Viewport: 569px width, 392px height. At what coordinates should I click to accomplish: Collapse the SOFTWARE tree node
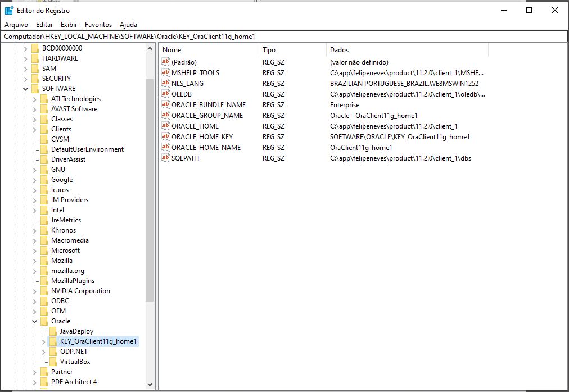[x=25, y=89]
